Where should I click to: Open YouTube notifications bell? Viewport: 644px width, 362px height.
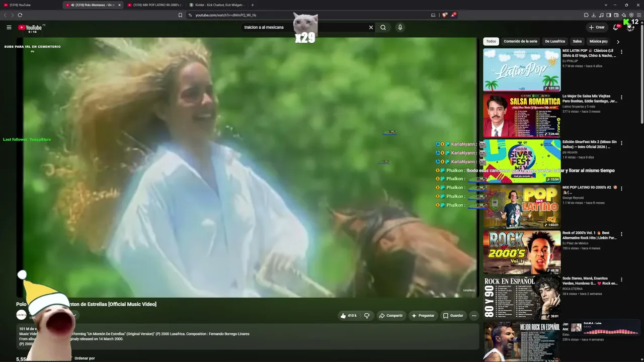616,28
